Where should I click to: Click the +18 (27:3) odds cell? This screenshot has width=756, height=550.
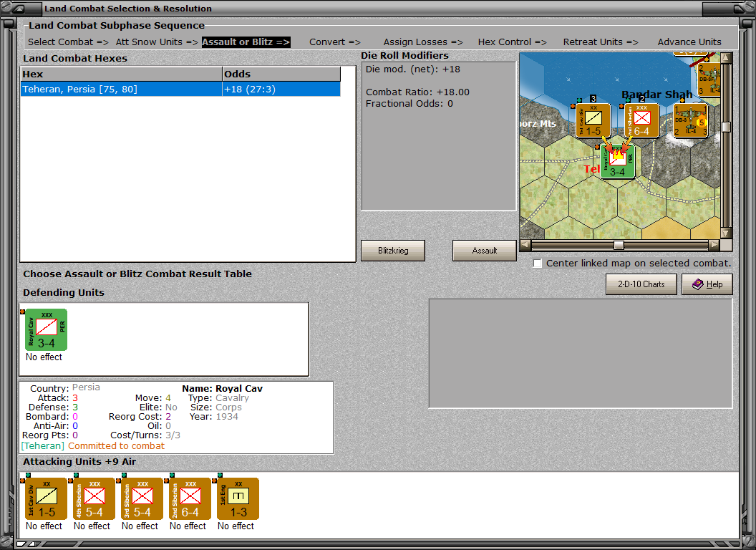[x=281, y=90]
